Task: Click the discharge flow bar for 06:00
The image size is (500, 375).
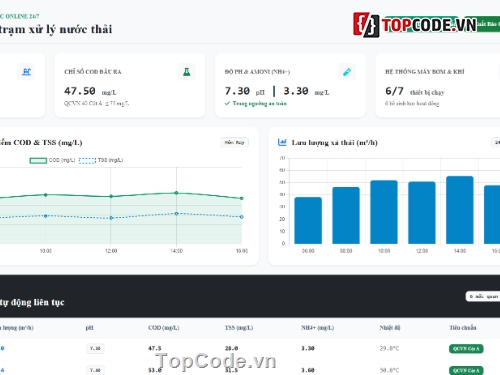Action: [308, 220]
